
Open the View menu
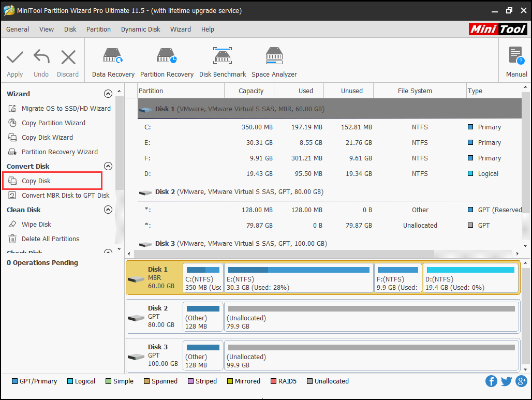[47, 29]
